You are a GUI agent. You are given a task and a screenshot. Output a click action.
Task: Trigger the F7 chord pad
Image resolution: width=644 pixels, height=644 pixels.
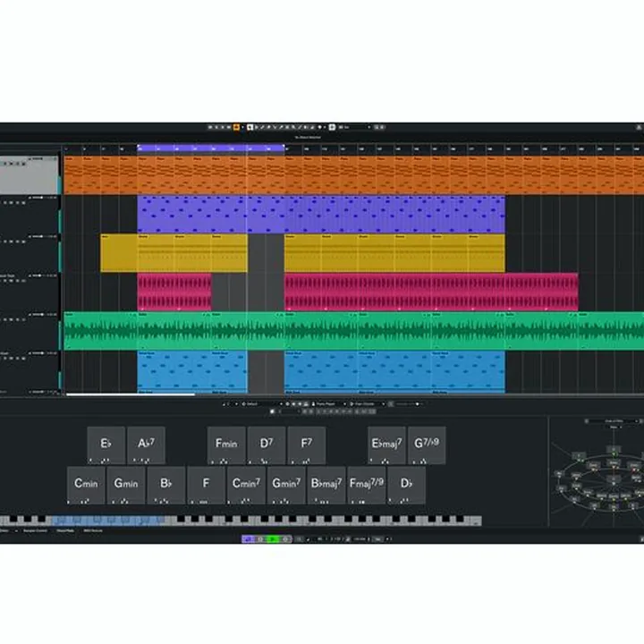[307, 445]
